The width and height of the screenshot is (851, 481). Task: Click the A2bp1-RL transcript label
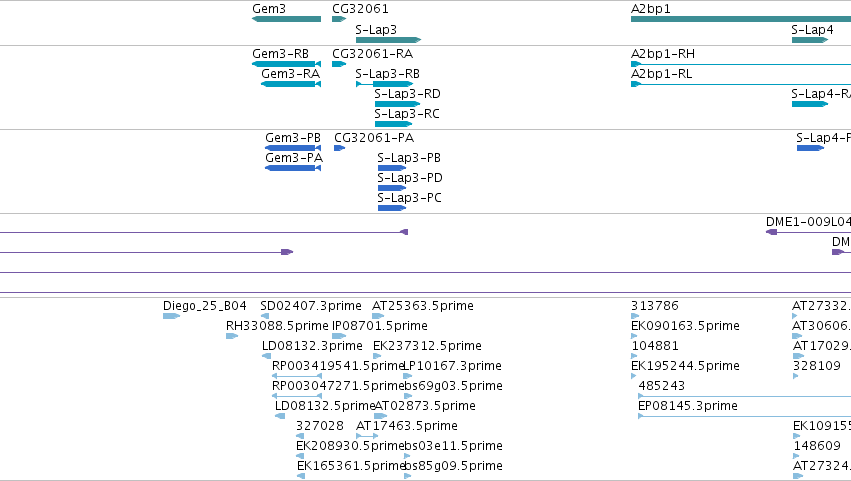662,74
